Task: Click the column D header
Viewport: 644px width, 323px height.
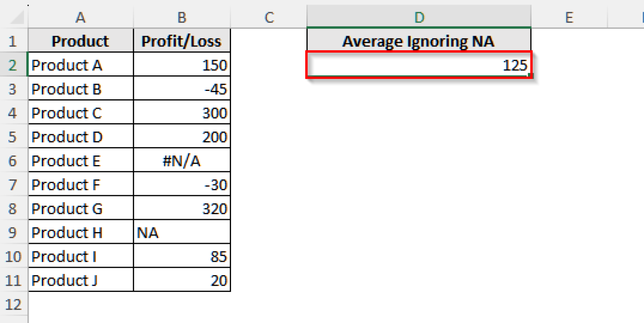Action: pos(419,17)
